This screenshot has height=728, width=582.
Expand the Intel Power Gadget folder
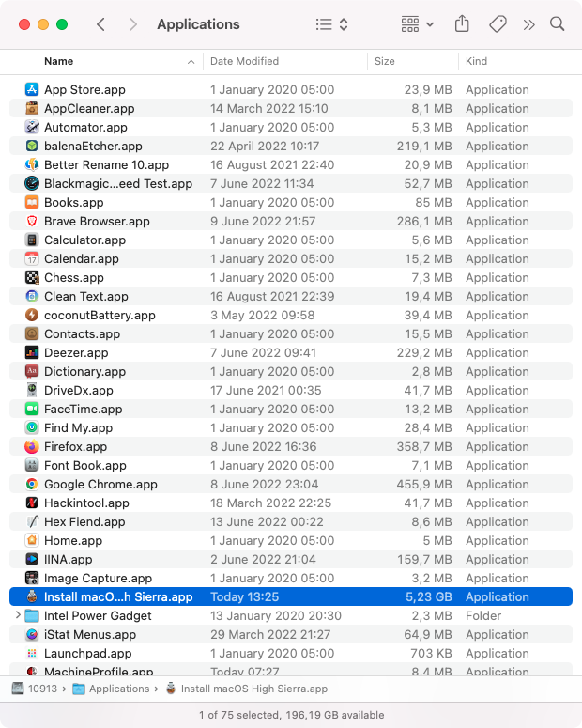point(18,615)
